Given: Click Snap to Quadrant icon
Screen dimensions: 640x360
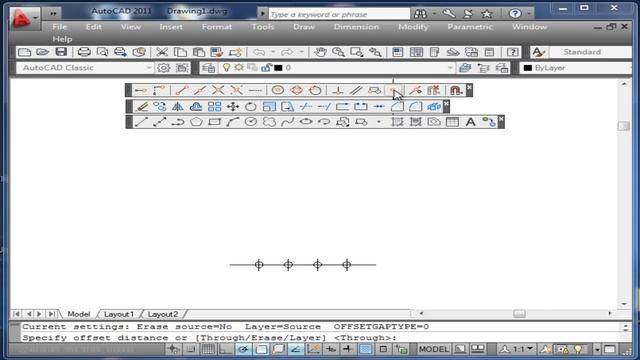Looking at the screenshot, I should [x=296, y=90].
